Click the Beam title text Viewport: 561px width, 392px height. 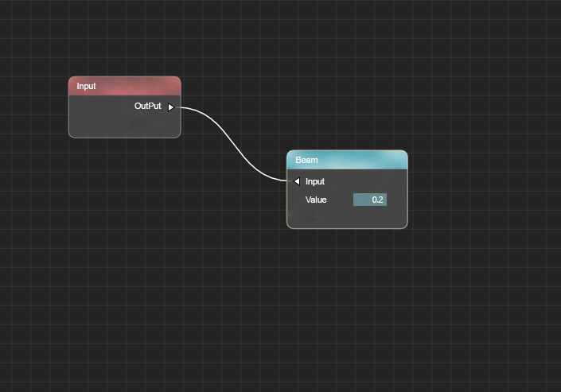(x=306, y=160)
